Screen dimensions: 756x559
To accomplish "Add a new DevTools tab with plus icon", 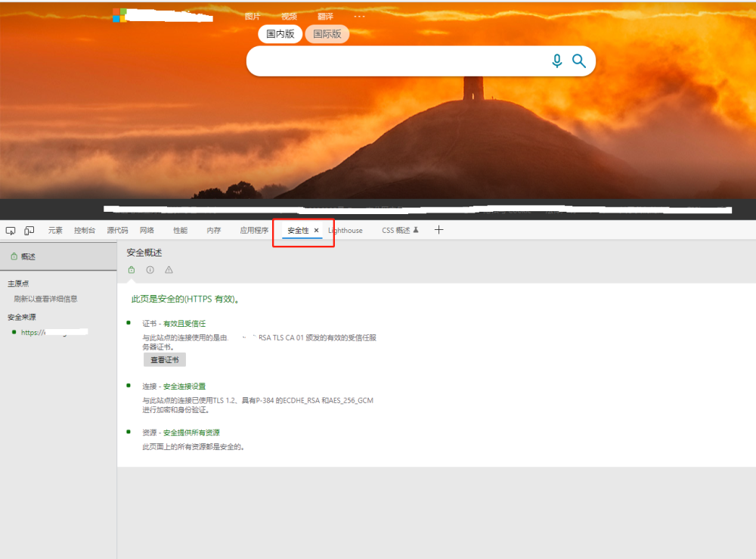I will (x=438, y=230).
